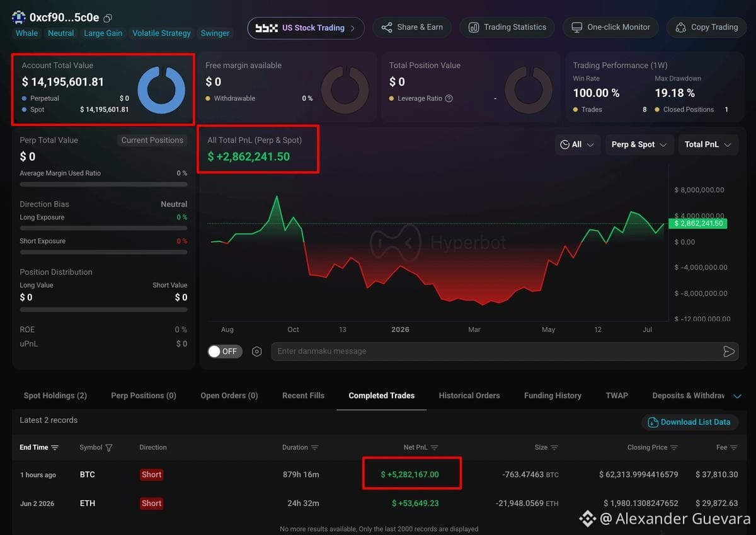756x535 pixels.
Task: Copy the wallet address 0xcf90...5c0e
Action: [x=108, y=18]
